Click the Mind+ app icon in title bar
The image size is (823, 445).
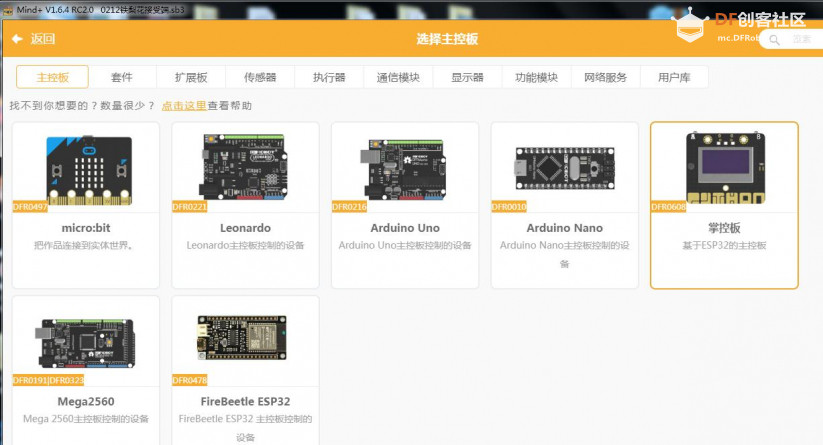click(x=8, y=10)
